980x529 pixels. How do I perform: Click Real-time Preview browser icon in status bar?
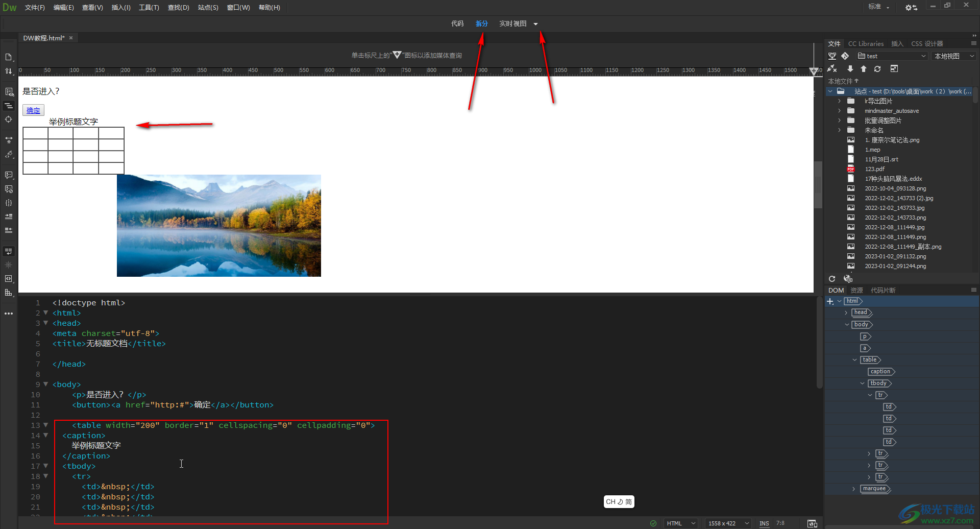pyautogui.click(x=812, y=523)
